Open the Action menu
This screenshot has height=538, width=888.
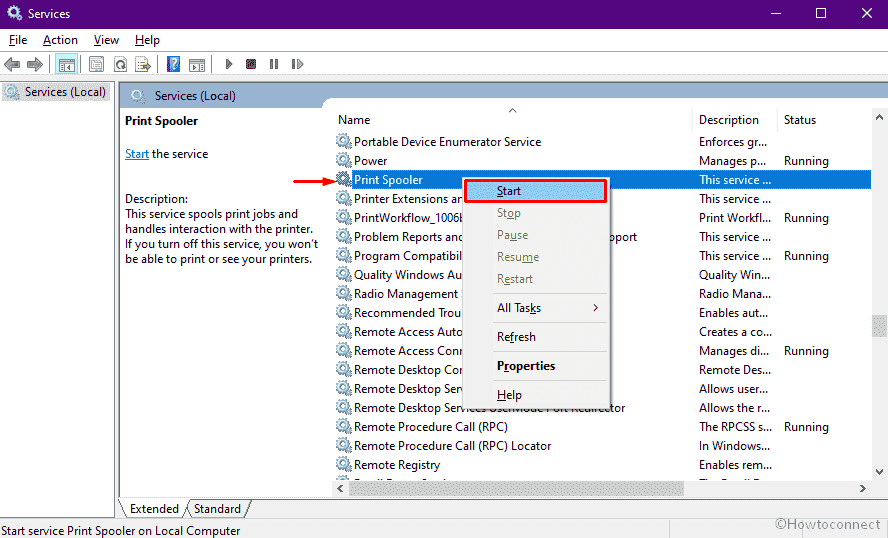[x=60, y=40]
